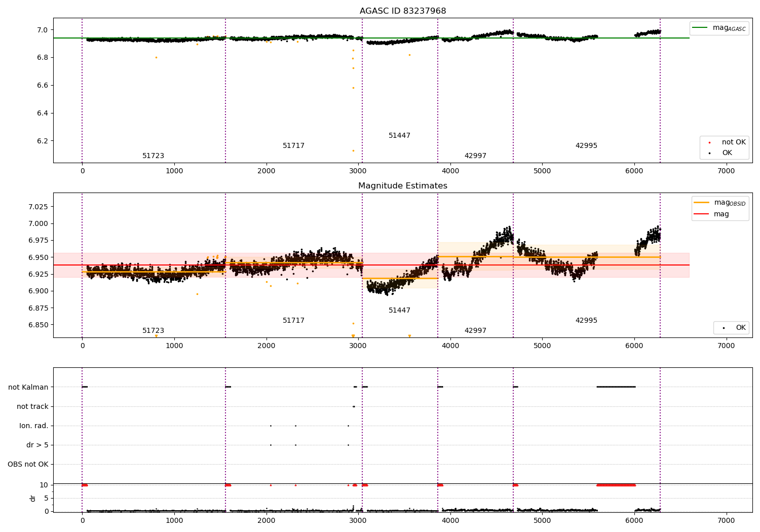Image resolution: width=760 pixels, height=532 pixels.
Task: Click the red 'mag' legend entry in middle plot
Action: tap(711, 214)
